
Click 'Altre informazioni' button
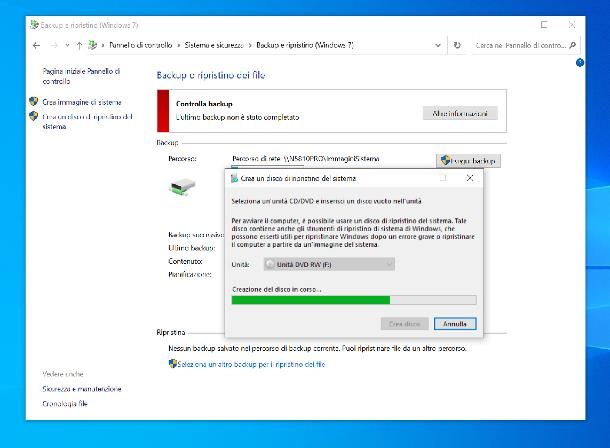pos(460,114)
